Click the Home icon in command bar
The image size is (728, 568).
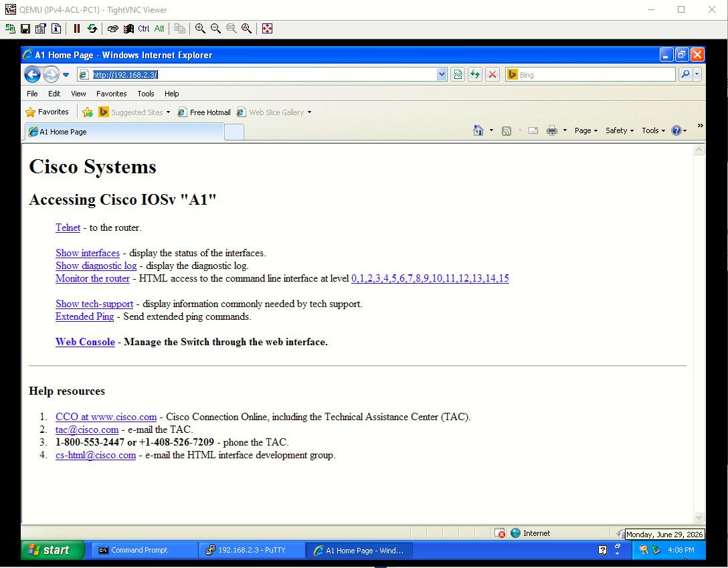click(478, 130)
